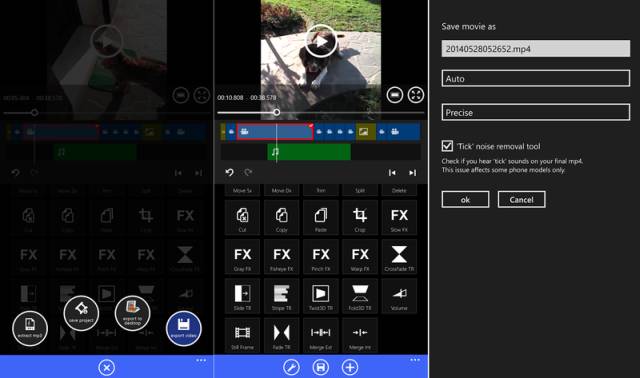Jump to the timeline start
This screenshot has height=378, width=640.
pos(392,173)
